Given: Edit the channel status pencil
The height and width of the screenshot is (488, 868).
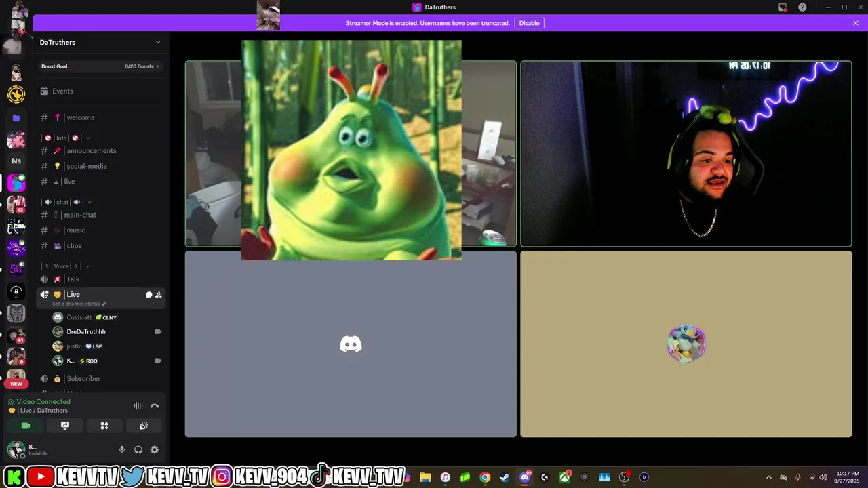Looking at the screenshot, I should pos(104,304).
